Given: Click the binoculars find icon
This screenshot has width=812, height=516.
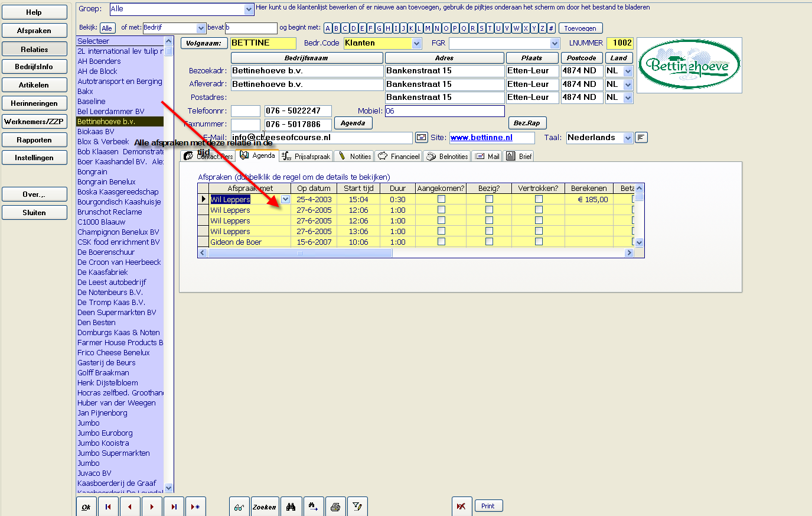Looking at the screenshot, I should (291, 507).
